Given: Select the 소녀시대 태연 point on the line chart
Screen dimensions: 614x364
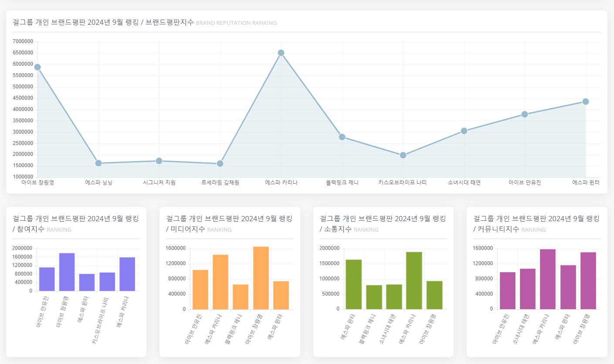Looking at the screenshot, I should point(464,131).
